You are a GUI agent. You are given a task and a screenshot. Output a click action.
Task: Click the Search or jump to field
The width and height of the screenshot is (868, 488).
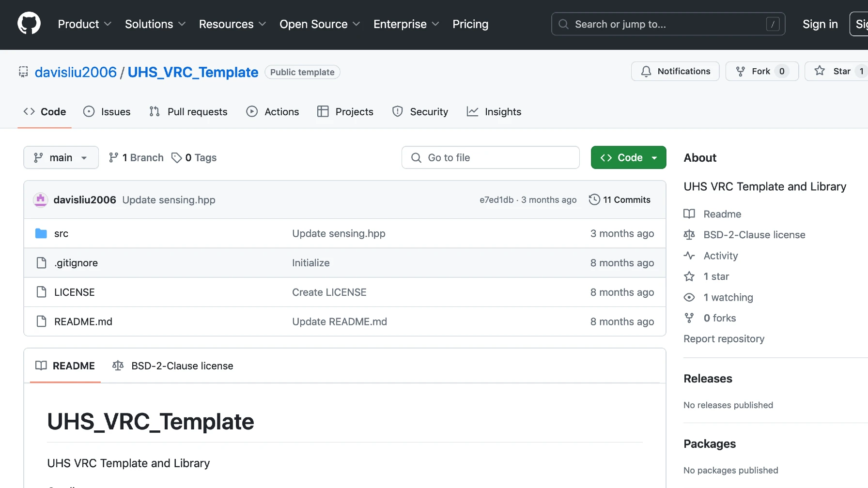click(668, 24)
